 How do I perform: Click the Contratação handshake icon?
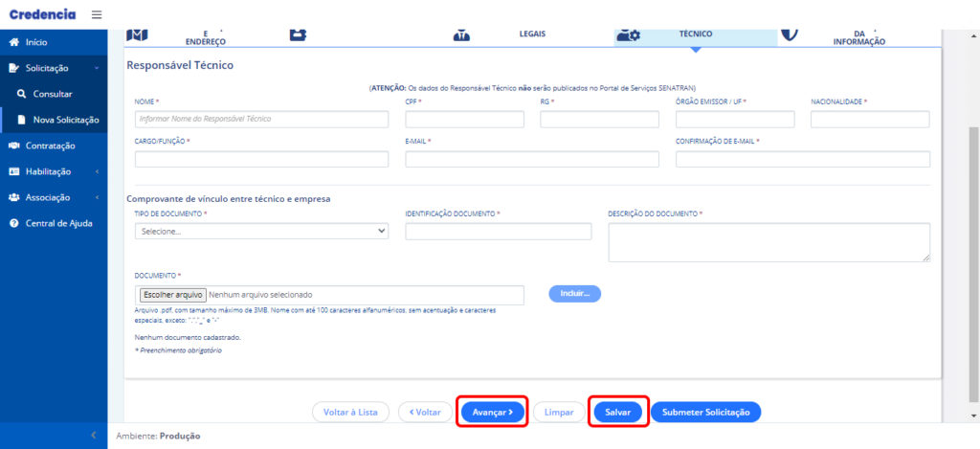click(x=13, y=146)
